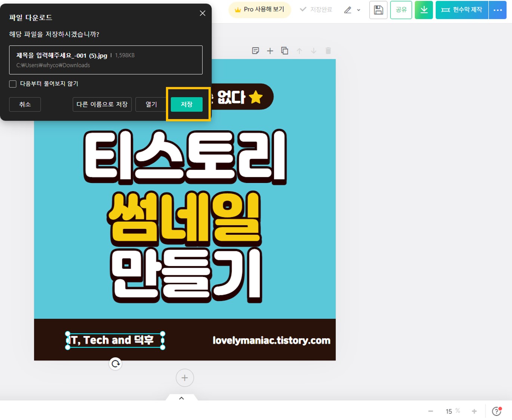Viewport: 512px width, 420px height.
Task: Click the download path 'C:\Users\whyco\Downloads'
Action: [53, 65]
